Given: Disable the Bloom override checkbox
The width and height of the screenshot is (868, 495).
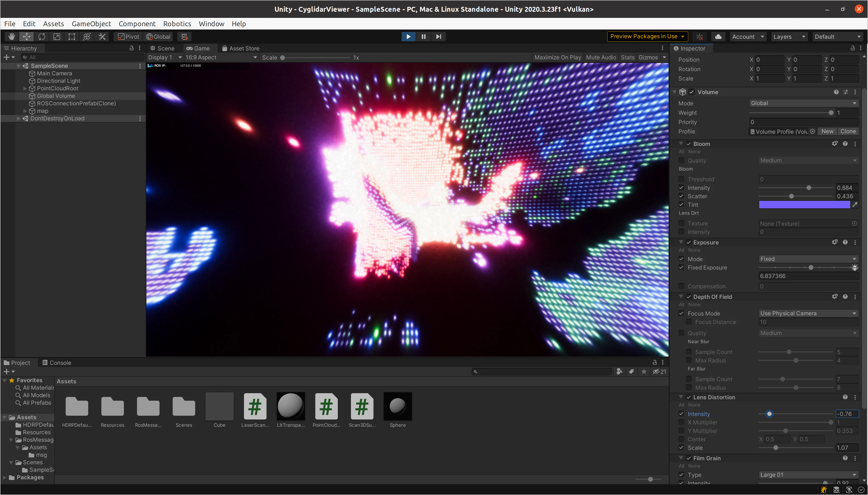Looking at the screenshot, I should pyautogui.click(x=689, y=144).
